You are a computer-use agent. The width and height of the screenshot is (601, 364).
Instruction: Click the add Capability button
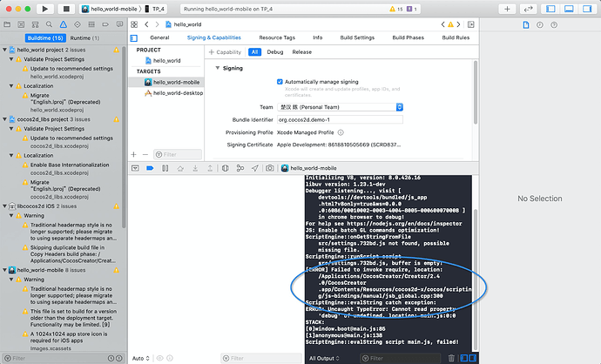[x=225, y=52]
